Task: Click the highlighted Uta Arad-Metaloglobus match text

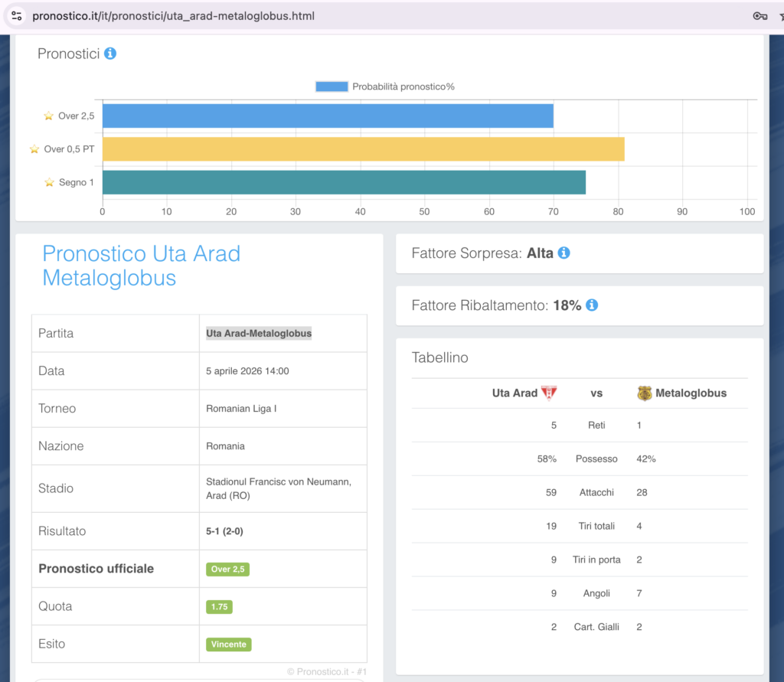Action: click(259, 333)
